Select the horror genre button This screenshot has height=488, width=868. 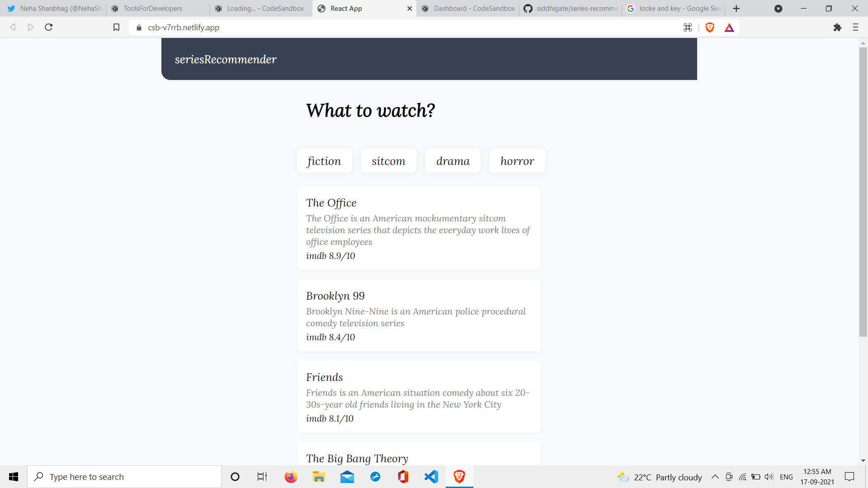[517, 161]
